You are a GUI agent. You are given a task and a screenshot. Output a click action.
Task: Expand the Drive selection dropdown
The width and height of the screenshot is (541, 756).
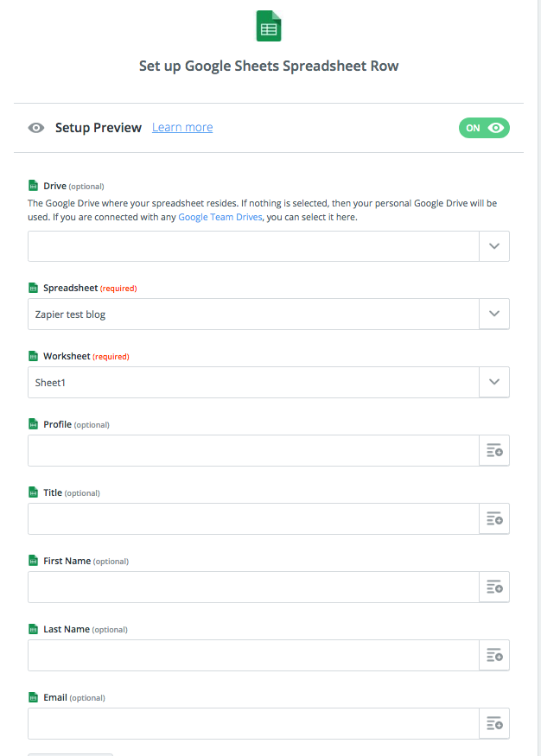493,245
